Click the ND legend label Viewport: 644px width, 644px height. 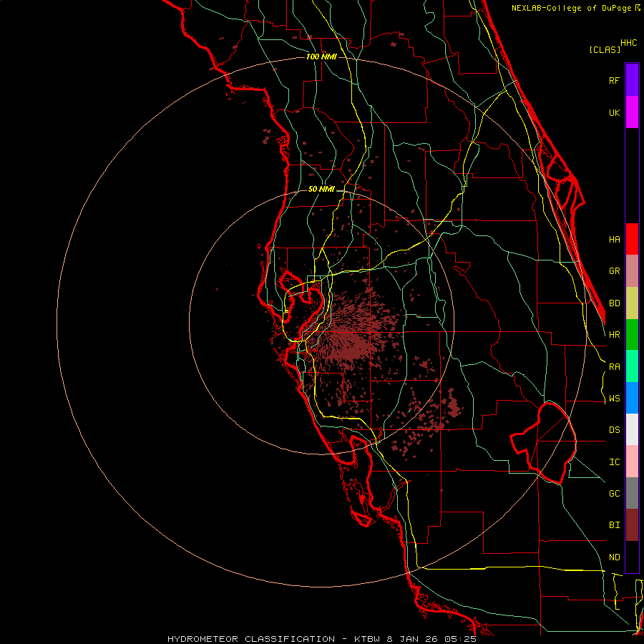(614, 557)
